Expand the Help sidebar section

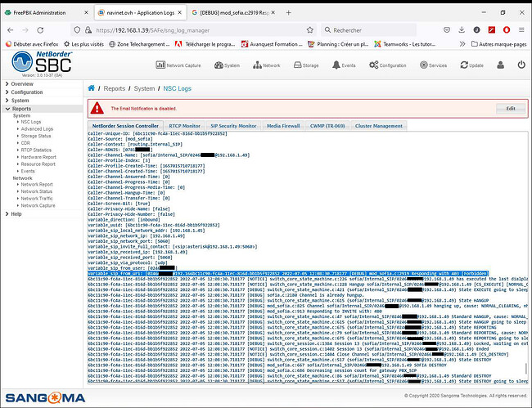tap(14, 214)
